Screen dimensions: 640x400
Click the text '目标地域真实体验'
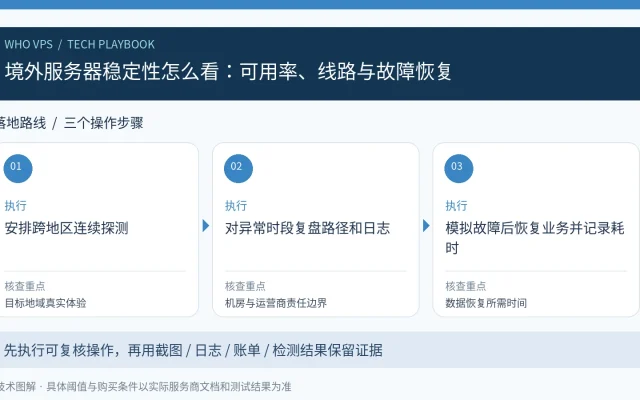45,303
